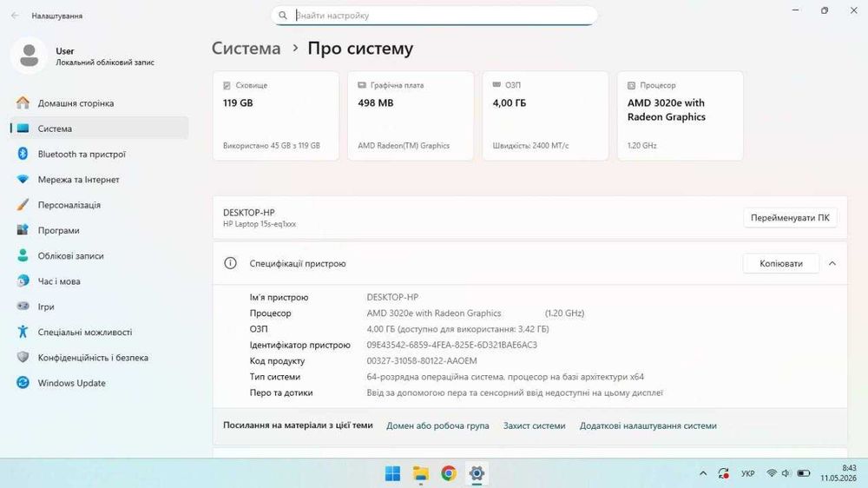Click the DESKTOP-HP value beside Ім'я пристрою
This screenshot has height=488, width=868.
(392, 297)
